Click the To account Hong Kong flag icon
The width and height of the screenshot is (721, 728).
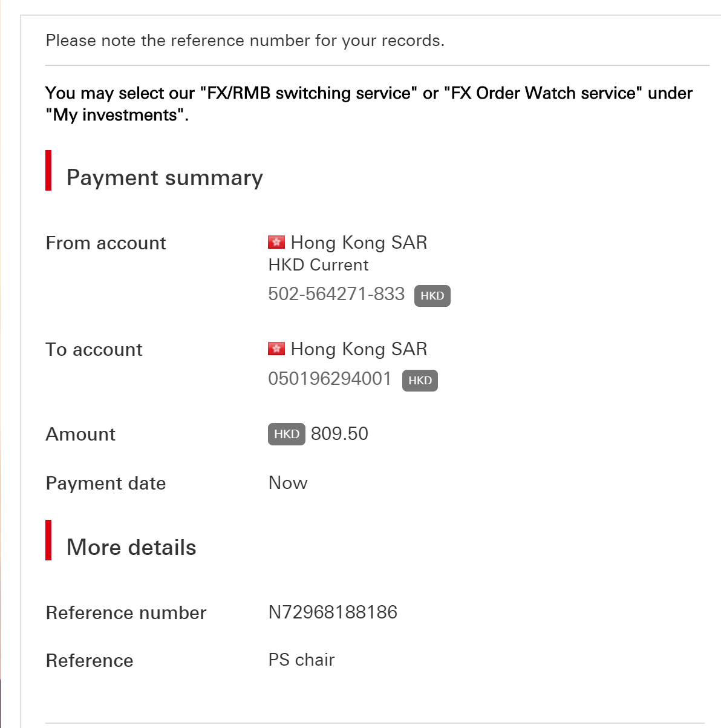(276, 349)
